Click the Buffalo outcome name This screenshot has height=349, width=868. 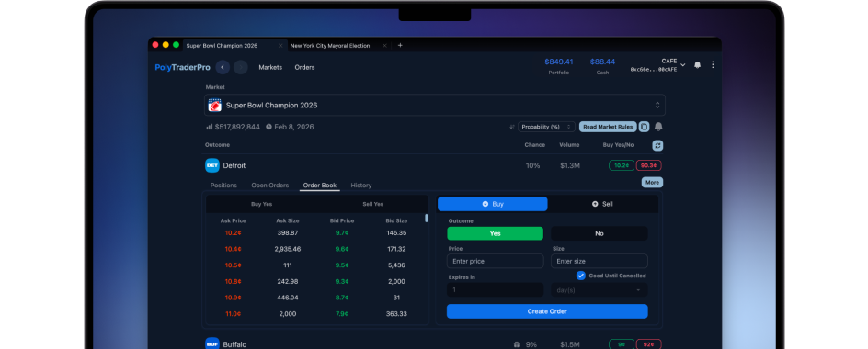coord(234,344)
